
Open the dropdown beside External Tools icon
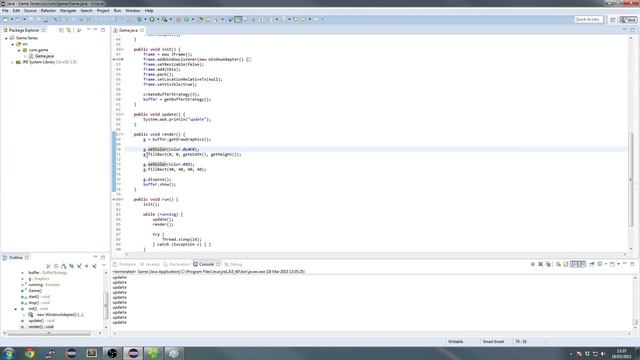click(170, 20)
